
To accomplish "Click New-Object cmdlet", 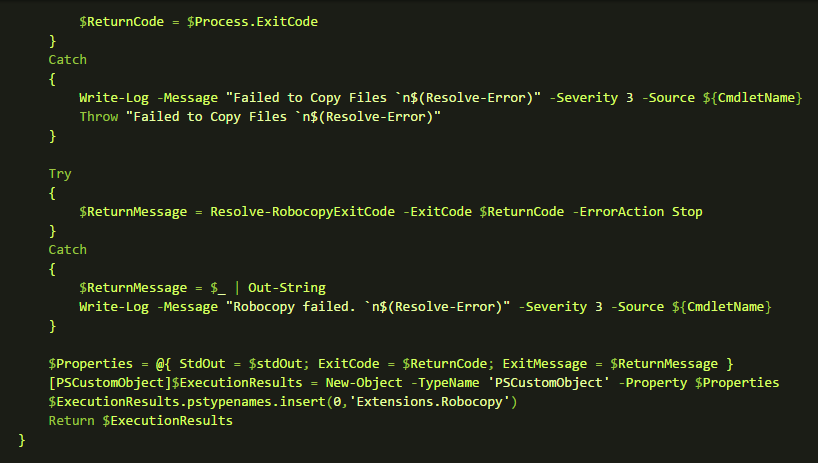I will pos(364,383).
